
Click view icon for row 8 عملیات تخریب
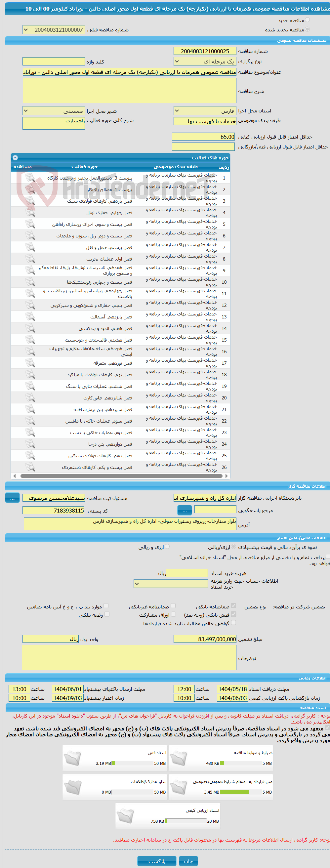coord(30,259)
